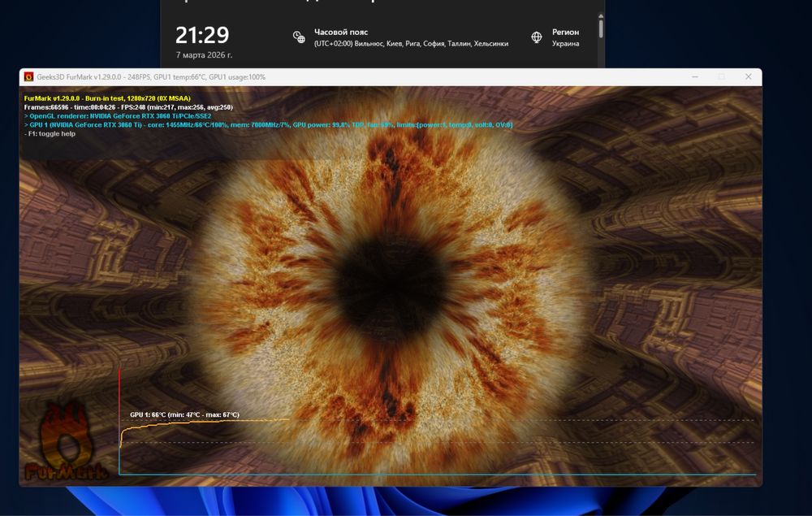Maximize the FurMark window
This screenshot has height=516, width=812.
tap(721, 76)
